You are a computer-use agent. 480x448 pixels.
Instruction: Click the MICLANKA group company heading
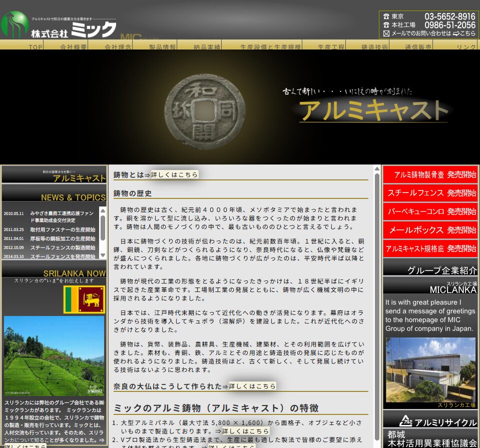(x=453, y=289)
